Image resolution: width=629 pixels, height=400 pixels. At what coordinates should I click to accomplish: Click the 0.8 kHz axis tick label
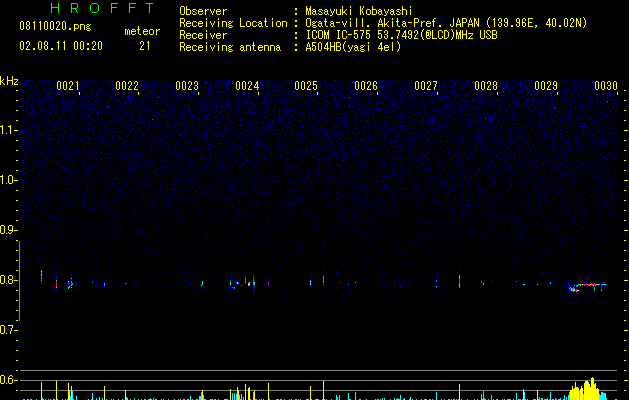point(7,280)
